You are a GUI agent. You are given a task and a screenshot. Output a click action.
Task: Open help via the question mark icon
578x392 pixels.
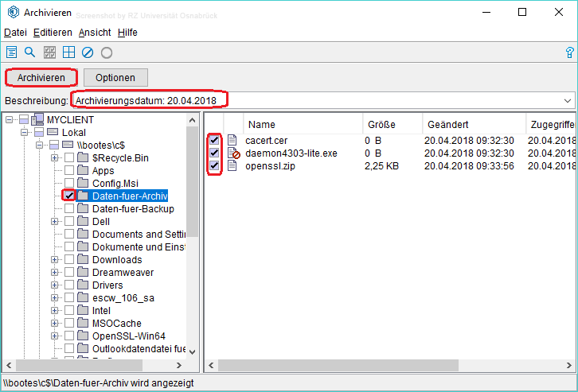coord(568,52)
